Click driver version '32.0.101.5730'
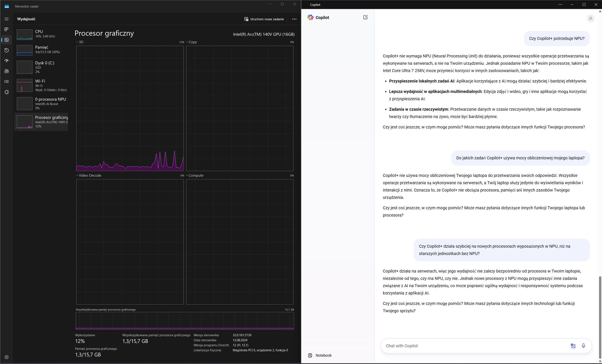The image size is (602, 364). tap(242, 335)
